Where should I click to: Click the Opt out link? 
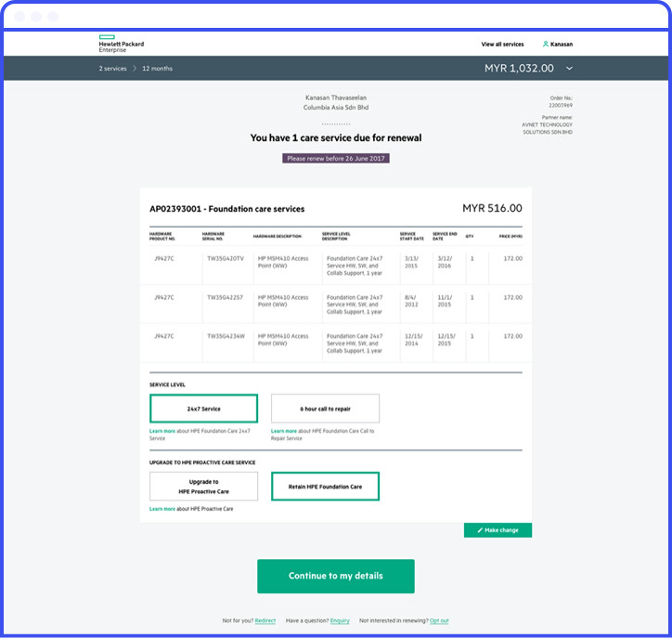pyautogui.click(x=439, y=620)
